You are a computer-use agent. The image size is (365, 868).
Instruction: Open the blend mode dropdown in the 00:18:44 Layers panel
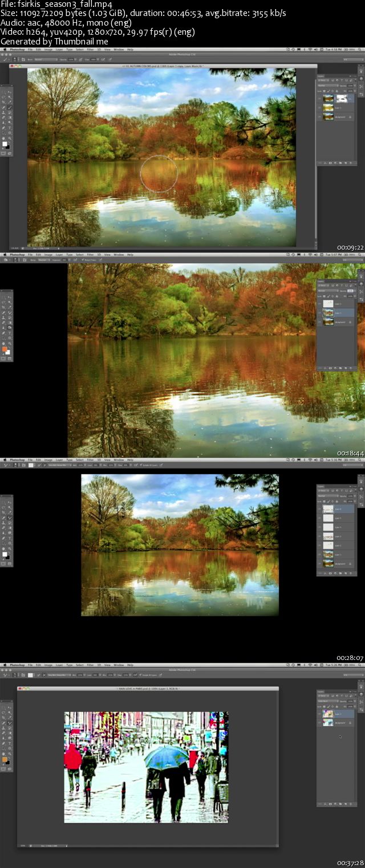click(328, 290)
